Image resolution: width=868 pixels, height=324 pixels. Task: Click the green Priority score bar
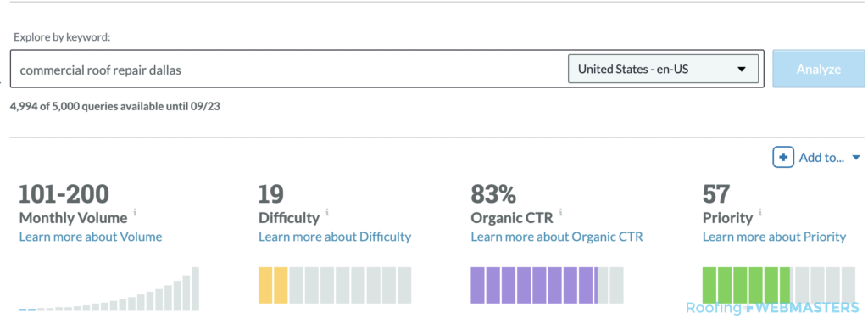pos(779,284)
